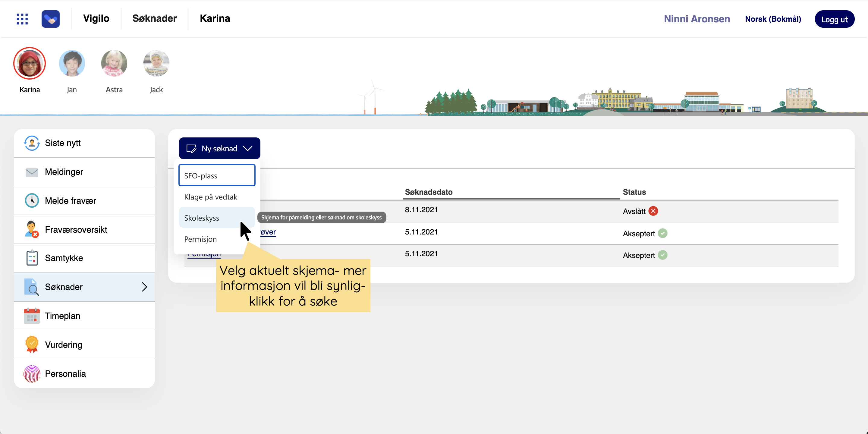Click the Søknader sidebar chevron arrow
The width and height of the screenshot is (868, 434).
tap(145, 287)
